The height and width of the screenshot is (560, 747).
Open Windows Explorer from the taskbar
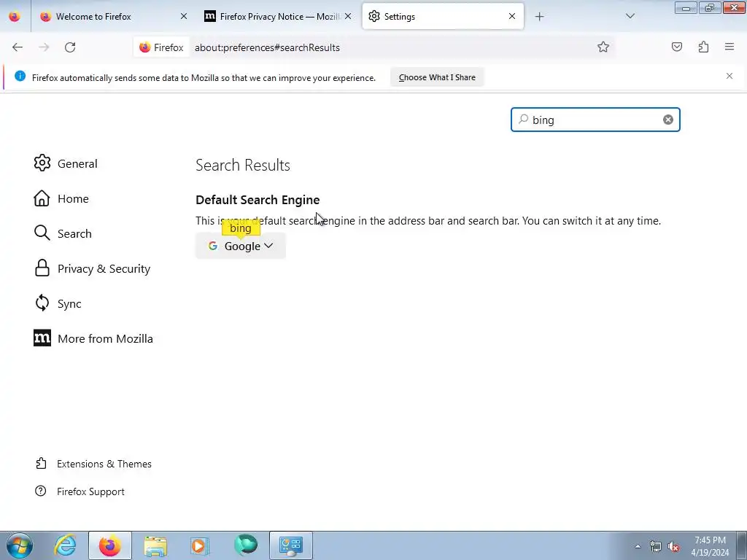(155, 545)
